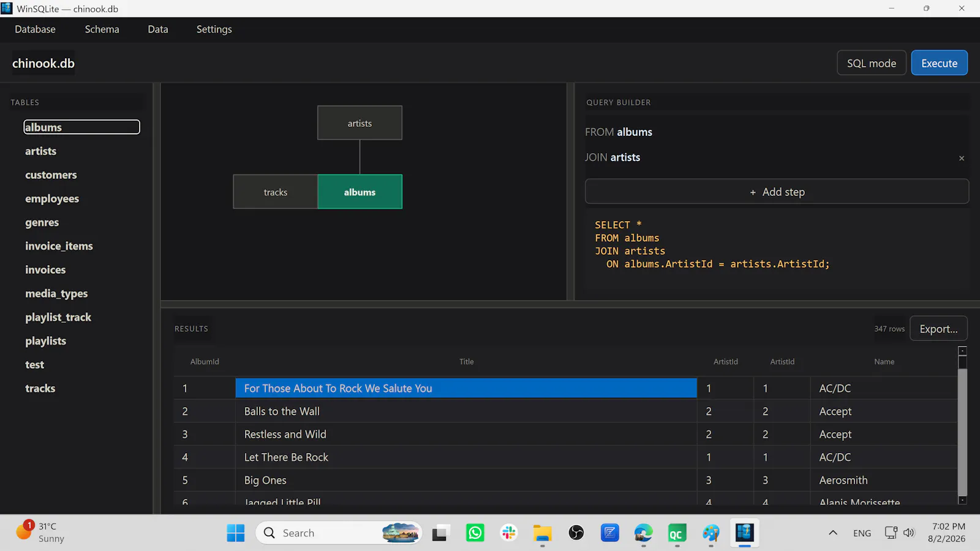This screenshot has height=551, width=980.
Task: Switch to SQL mode
Action: [871, 63]
